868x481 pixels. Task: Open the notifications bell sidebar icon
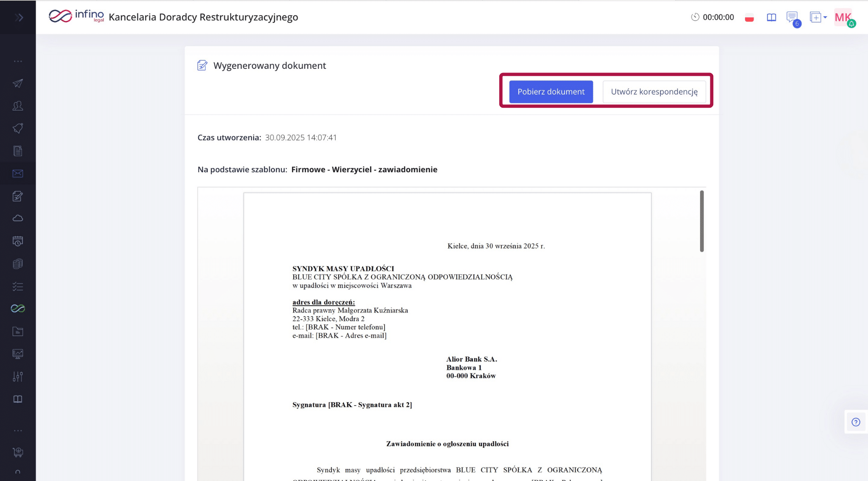pyautogui.click(x=18, y=128)
